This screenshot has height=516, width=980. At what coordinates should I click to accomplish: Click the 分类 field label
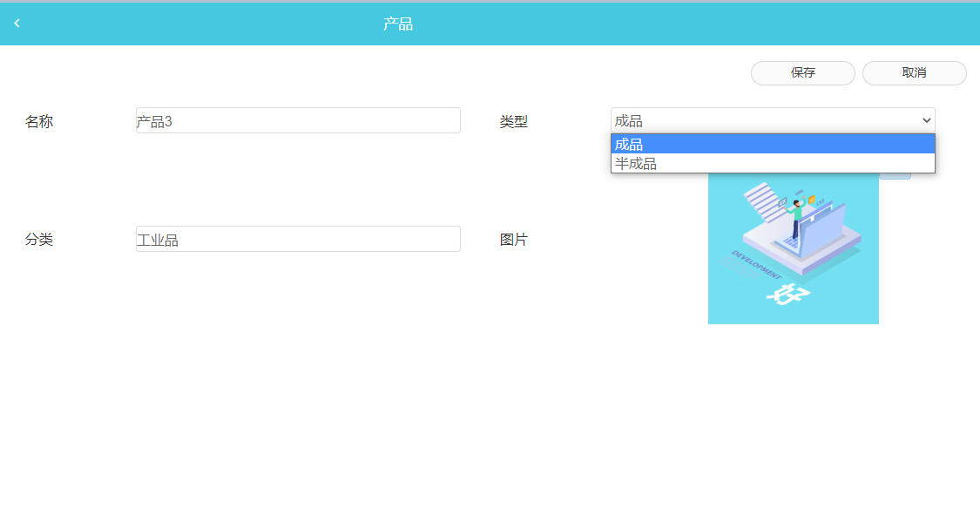pyautogui.click(x=38, y=240)
